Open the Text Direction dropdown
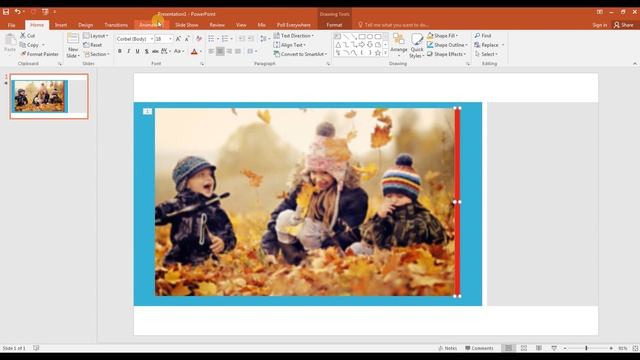 [294, 36]
